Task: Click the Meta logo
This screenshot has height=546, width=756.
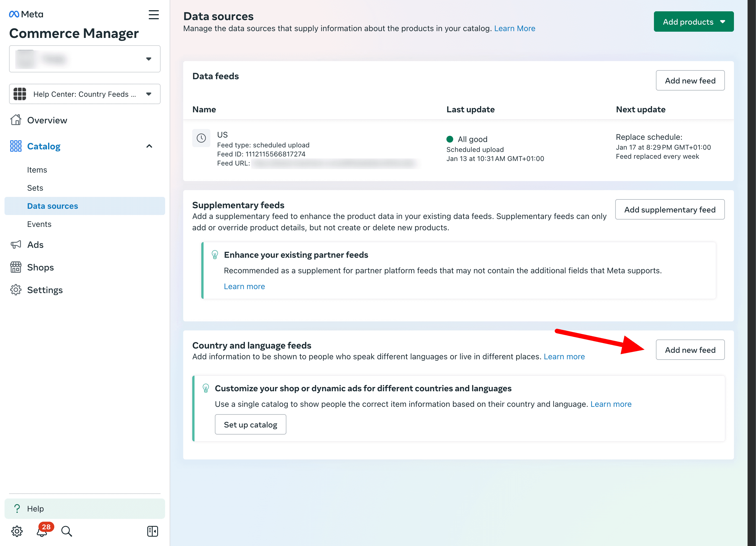Action: (x=26, y=14)
